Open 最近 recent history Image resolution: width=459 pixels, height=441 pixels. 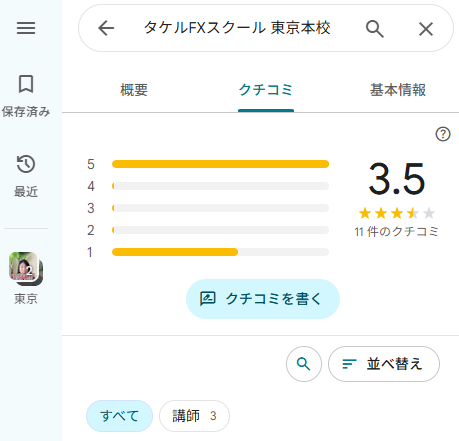point(26,176)
